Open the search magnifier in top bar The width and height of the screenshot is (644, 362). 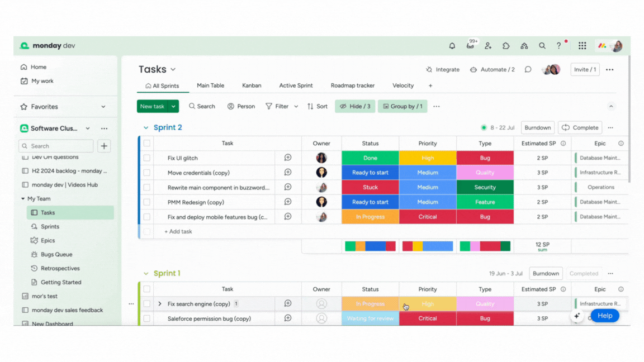tap(542, 46)
